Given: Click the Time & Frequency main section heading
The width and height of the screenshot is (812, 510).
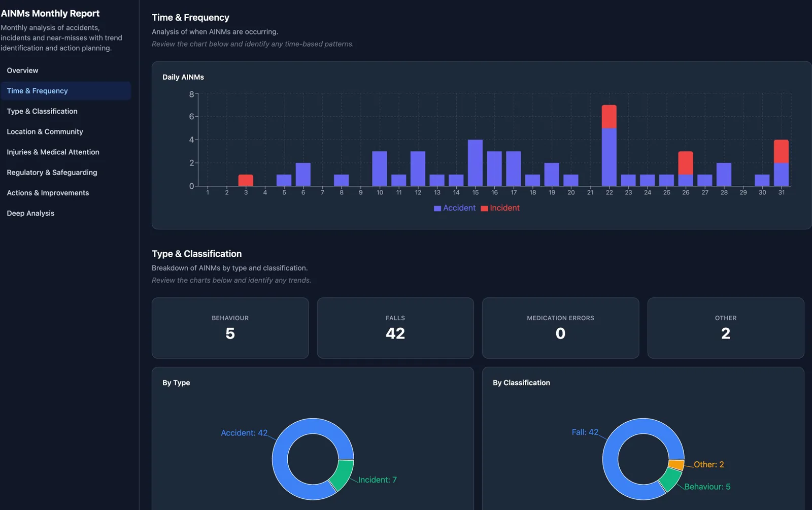Looking at the screenshot, I should (x=190, y=17).
